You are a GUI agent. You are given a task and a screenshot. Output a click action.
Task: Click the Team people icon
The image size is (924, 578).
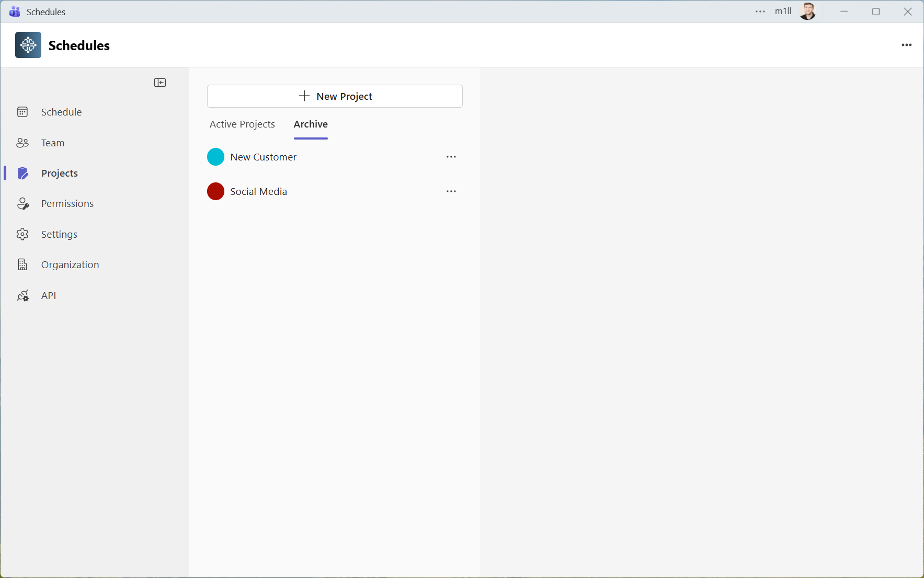22,143
